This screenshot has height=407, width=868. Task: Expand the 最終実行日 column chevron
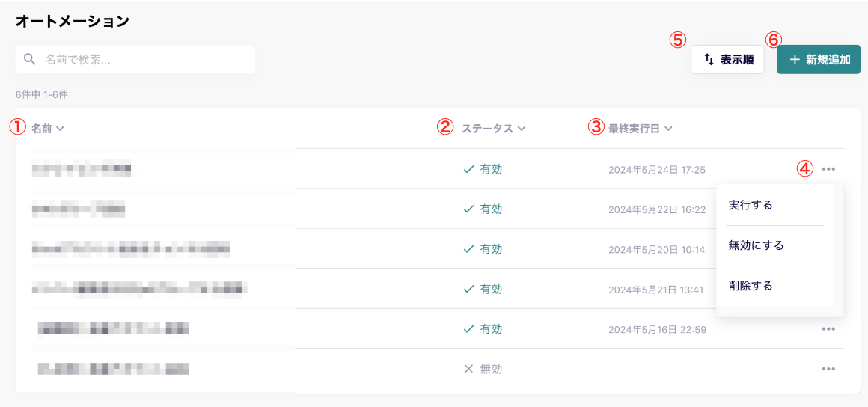tap(668, 129)
